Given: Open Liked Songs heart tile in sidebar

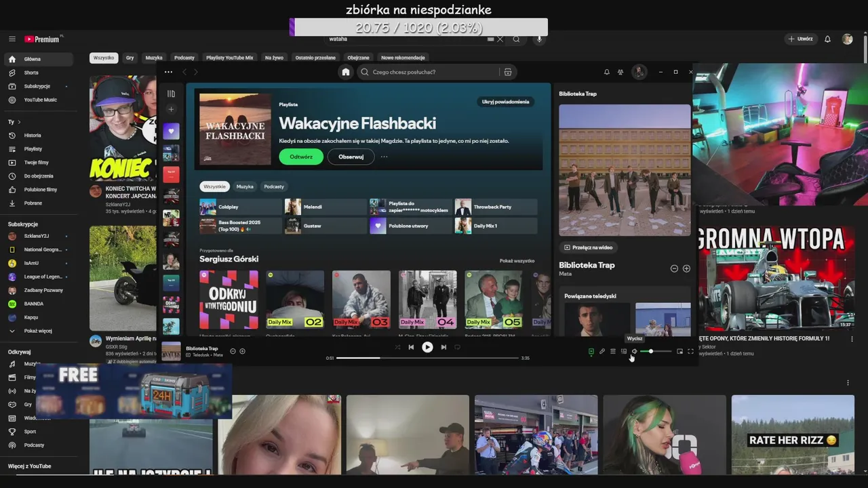Looking at the screenshot, I should click(171, 131).
